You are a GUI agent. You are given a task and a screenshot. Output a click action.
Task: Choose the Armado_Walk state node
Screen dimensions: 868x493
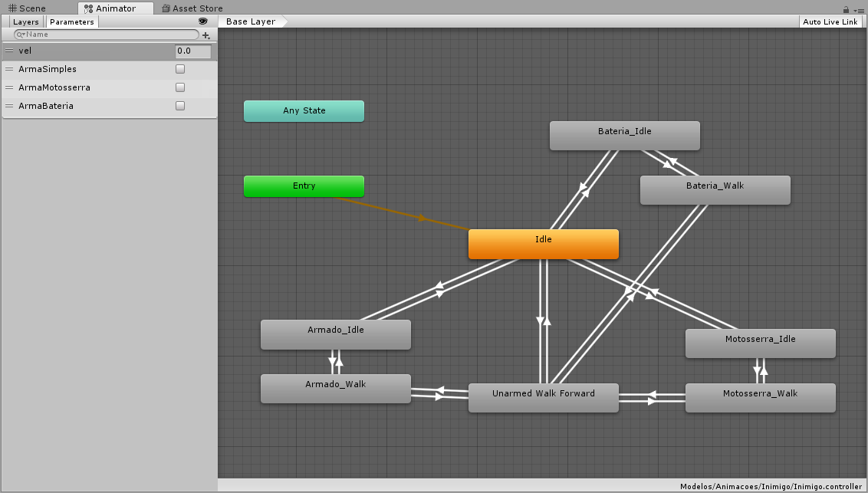click(335, 389)
